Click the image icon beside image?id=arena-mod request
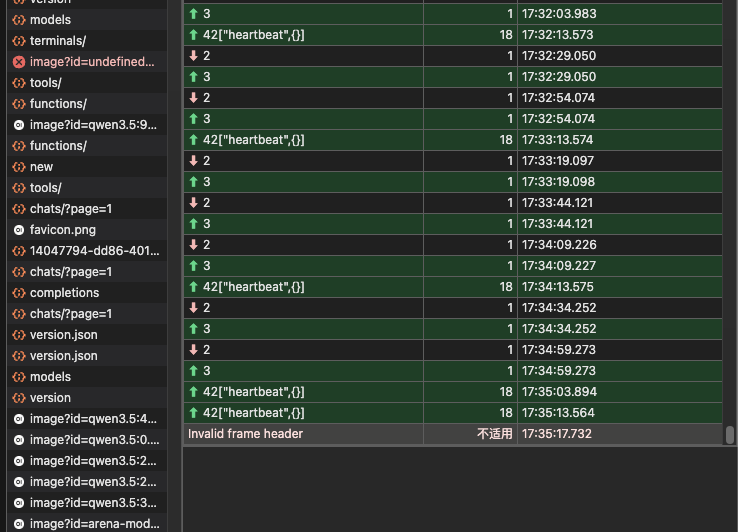Image resolution: width=738 pixels, height=532 pixels. pos(18,524)
